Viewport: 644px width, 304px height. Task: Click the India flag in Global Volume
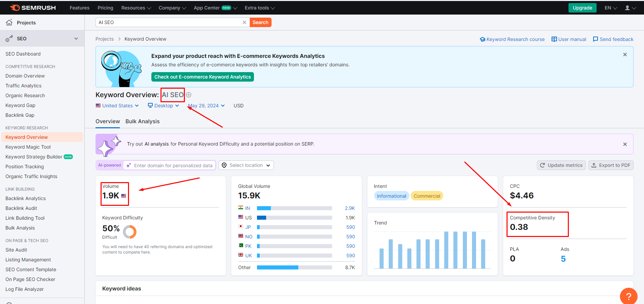(x=241, y=208)
